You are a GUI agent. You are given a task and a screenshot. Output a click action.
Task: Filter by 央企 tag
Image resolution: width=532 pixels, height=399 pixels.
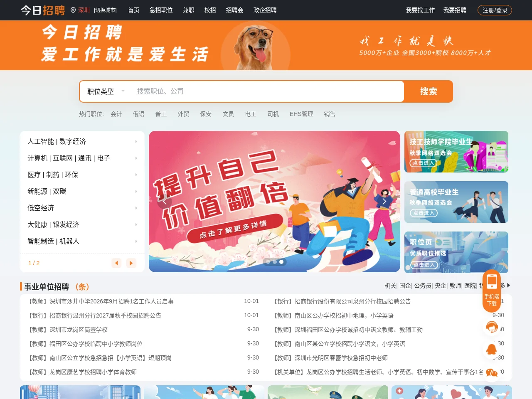tap(440, 286)
